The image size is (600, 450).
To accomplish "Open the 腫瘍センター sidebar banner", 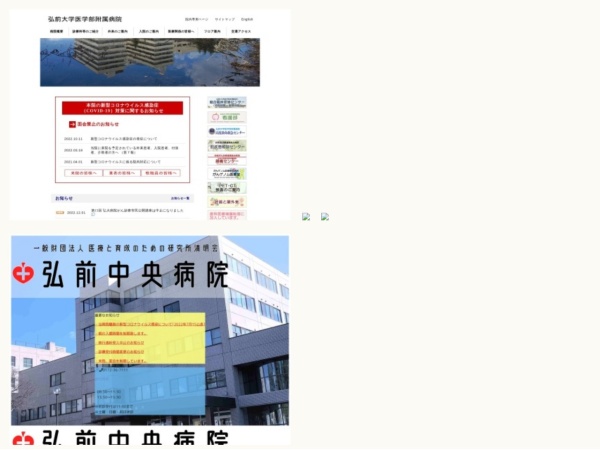I will pyautogui.click(x=227, y=160).
